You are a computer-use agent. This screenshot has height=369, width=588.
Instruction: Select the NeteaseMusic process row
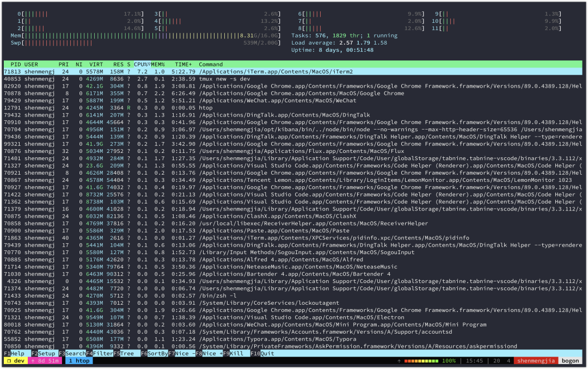pos(293,267)
